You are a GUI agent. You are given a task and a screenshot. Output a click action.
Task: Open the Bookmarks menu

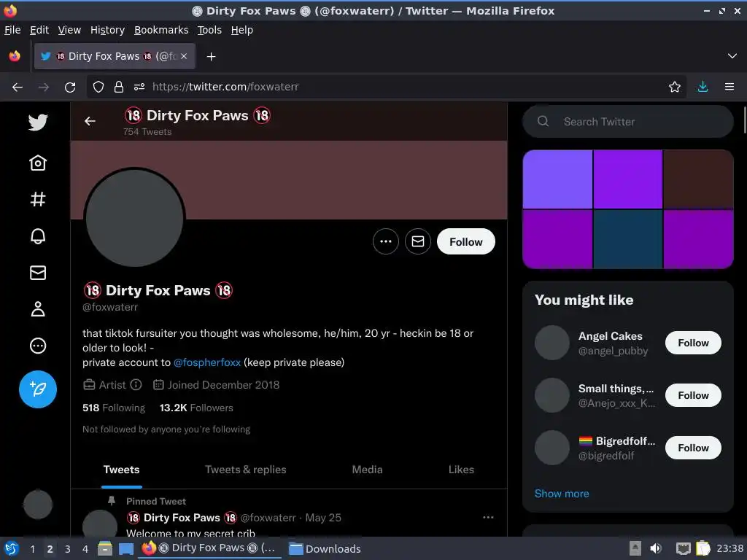click(161, 30)
